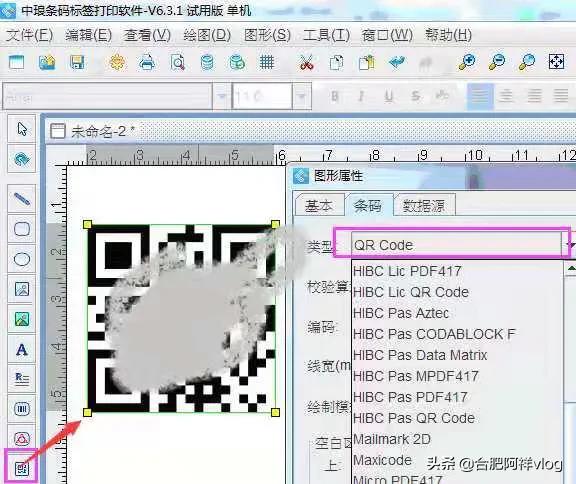Toggle Italic formatting button

pos(361,96)
